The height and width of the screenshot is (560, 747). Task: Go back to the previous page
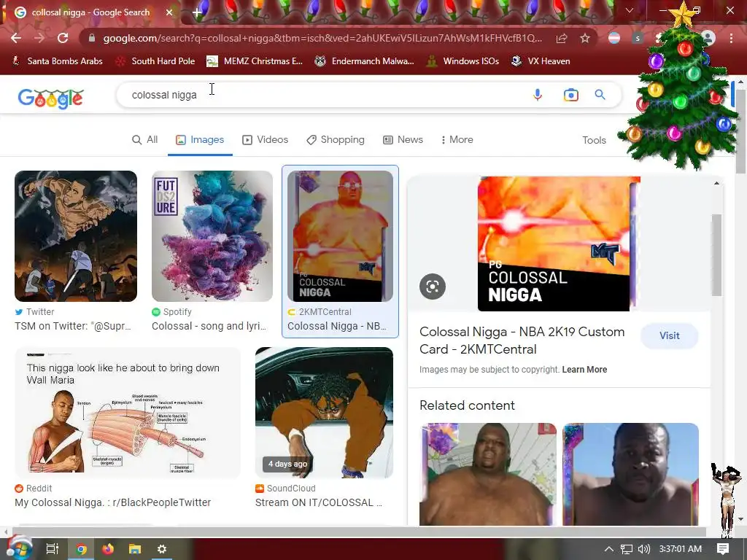(x=16, y=38)
